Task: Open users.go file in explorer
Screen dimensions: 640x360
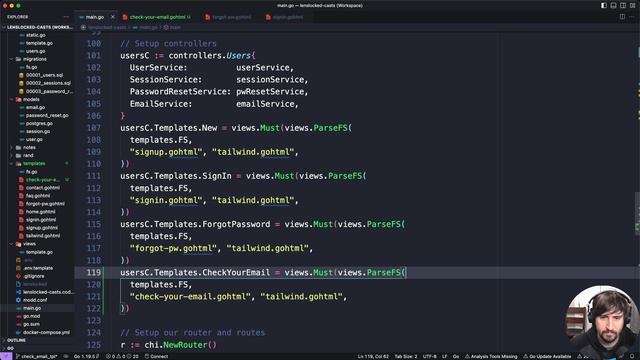Action: [x=36, y=51]
